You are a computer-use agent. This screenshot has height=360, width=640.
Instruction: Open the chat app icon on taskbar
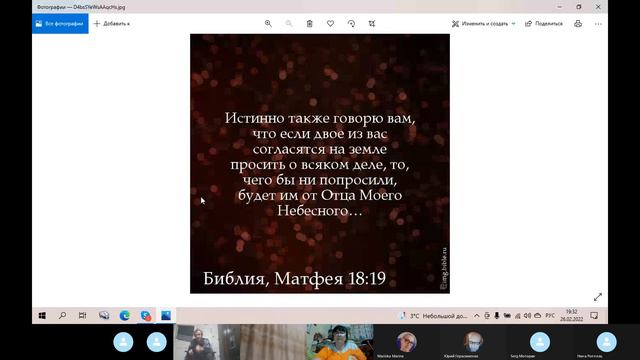104,316
